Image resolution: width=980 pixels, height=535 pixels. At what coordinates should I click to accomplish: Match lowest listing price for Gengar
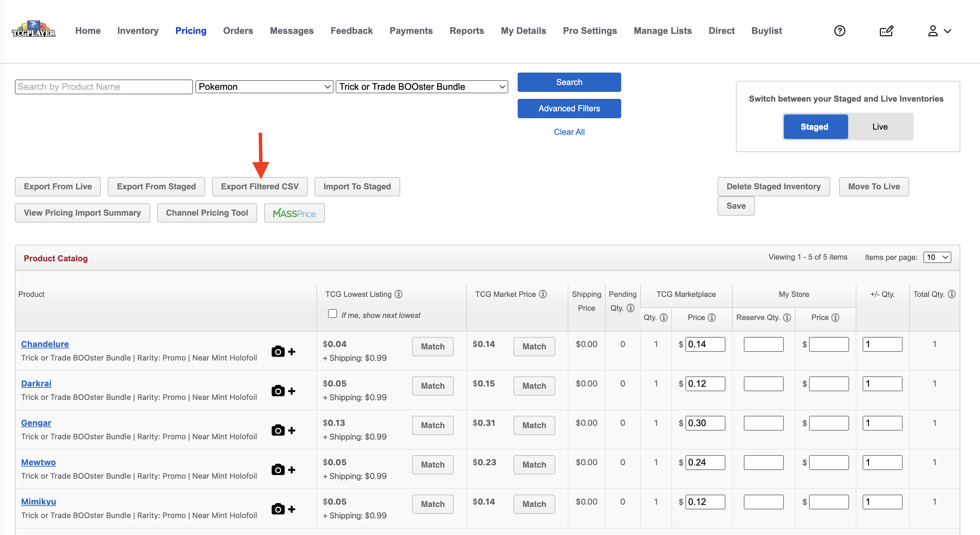pos(433,425)
